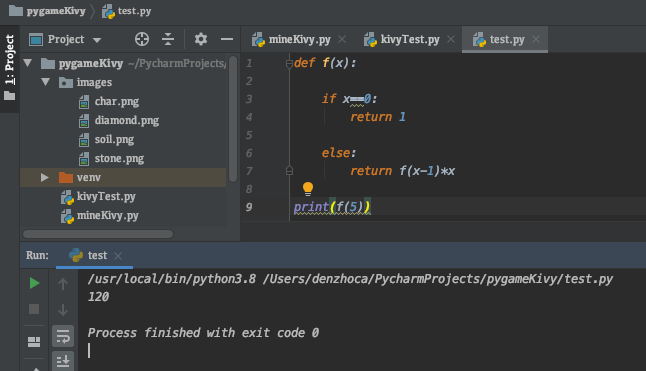Switch to kivyTest.py editor tab
The image size is (646, 371).
tap(410, 40)
